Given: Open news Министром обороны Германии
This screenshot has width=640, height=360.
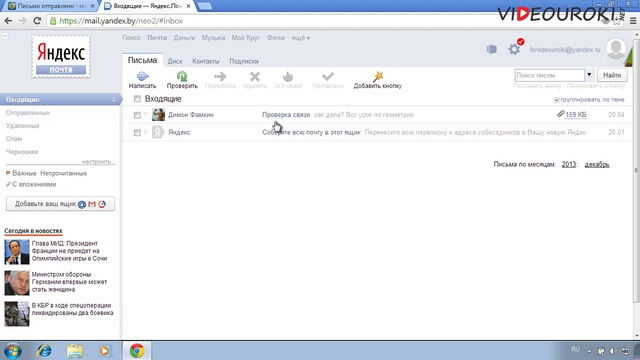Looking at the screenshot, I should click(x=69, y=282).
